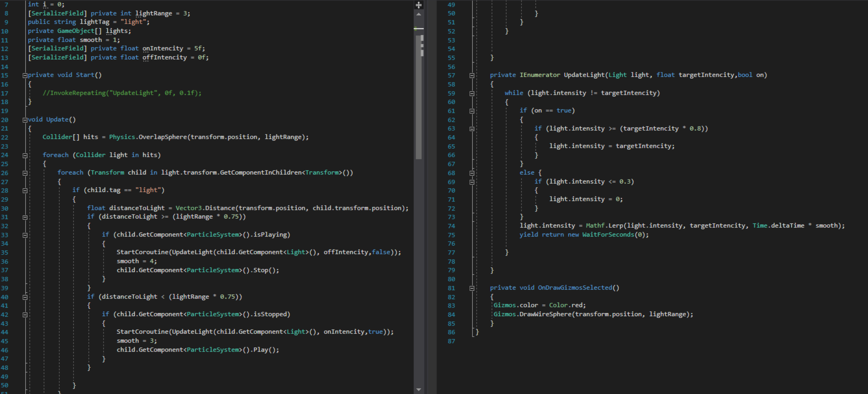Click the isStopped property on line 42

click(x=270, y=314)
